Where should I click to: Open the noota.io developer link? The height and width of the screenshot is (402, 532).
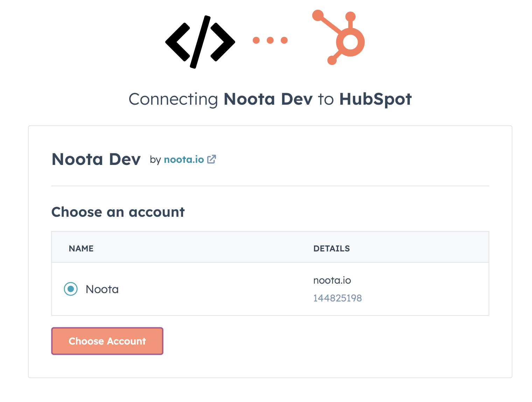[x=184, y=160]
